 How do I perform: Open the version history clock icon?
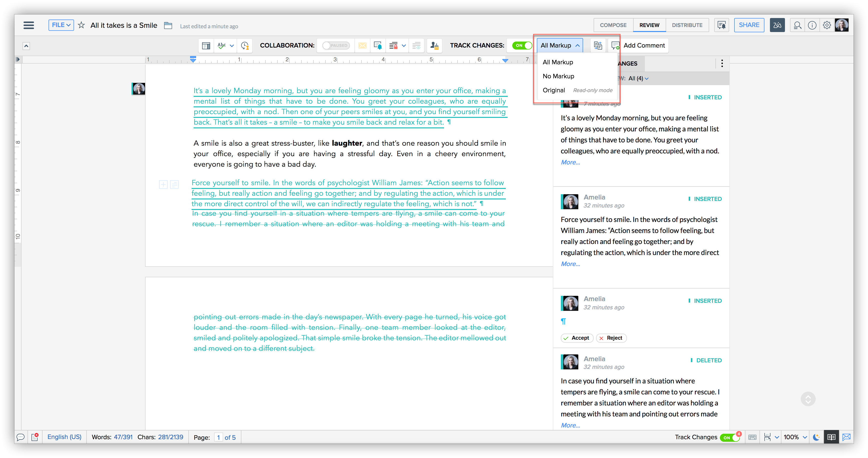(245, 46)
